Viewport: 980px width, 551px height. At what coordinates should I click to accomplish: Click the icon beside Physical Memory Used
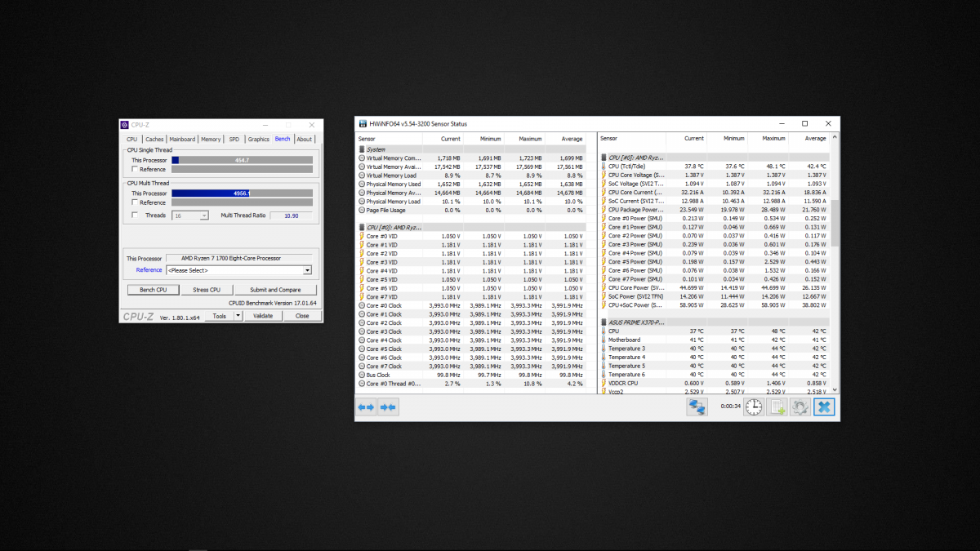click(x=362, y=184)
